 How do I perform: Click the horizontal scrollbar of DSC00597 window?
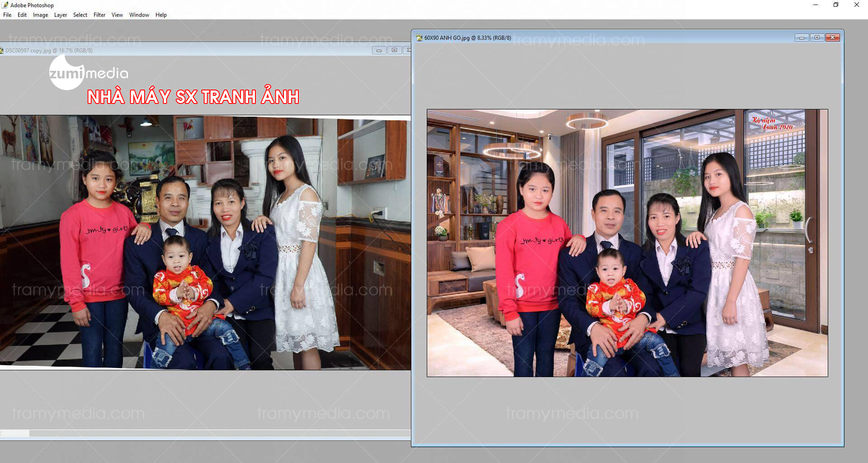pyautogui.click(x=205, y=433)
